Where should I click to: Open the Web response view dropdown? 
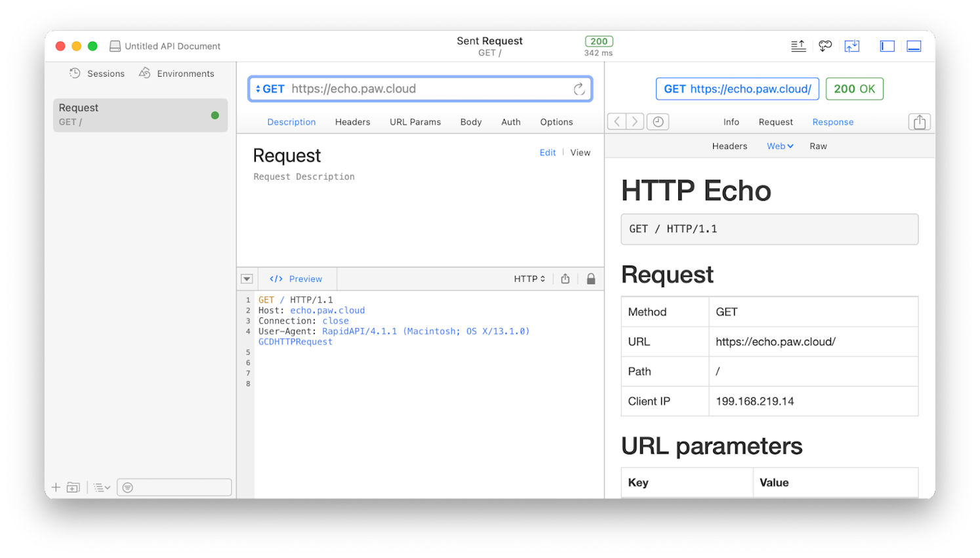(779, 146)
